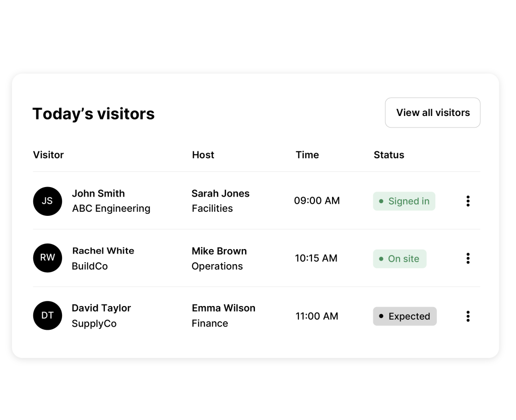Image resolution: width=516 pixels, height=420 pixels.
Task: Sort by the Host column header
Action: [x=203, y=155]
